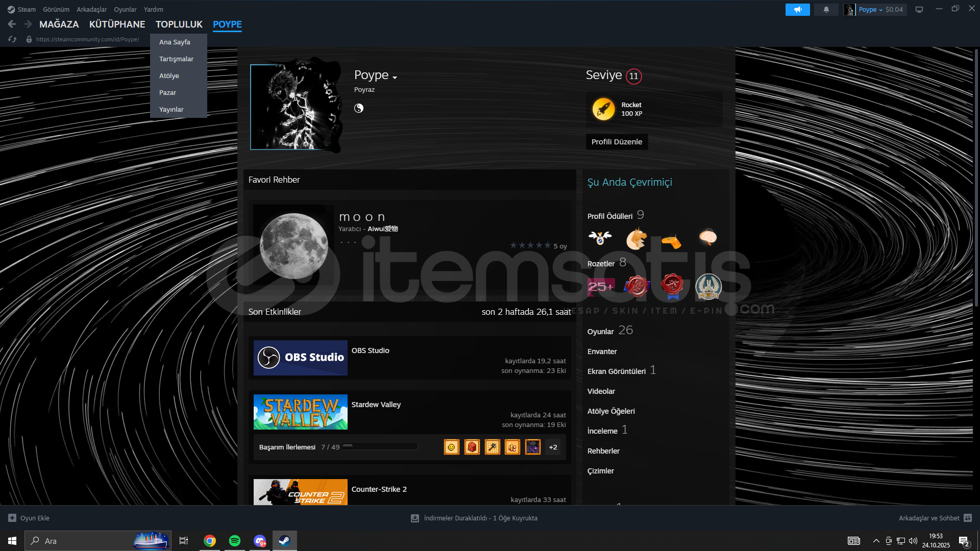Select Pazar from the Topluluk menu
Image resolution: width=980 pixels, height=551 pixels.
coord(167,93)
